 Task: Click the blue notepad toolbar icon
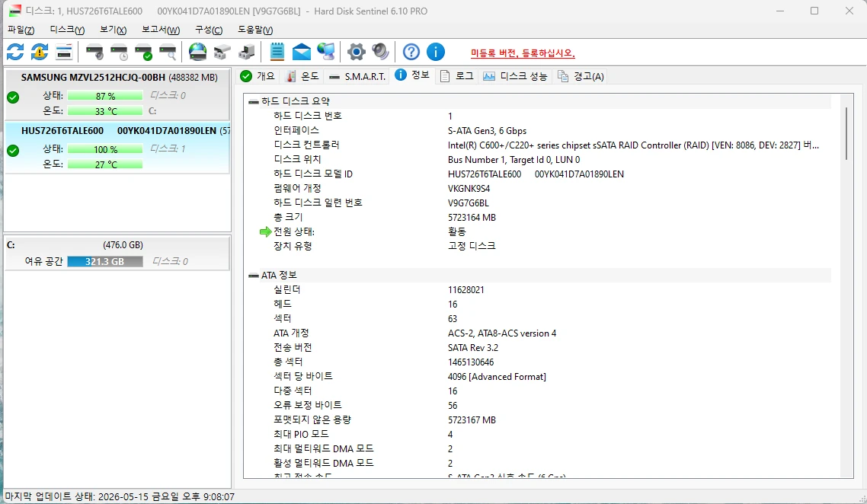click(x=277, y=52)
